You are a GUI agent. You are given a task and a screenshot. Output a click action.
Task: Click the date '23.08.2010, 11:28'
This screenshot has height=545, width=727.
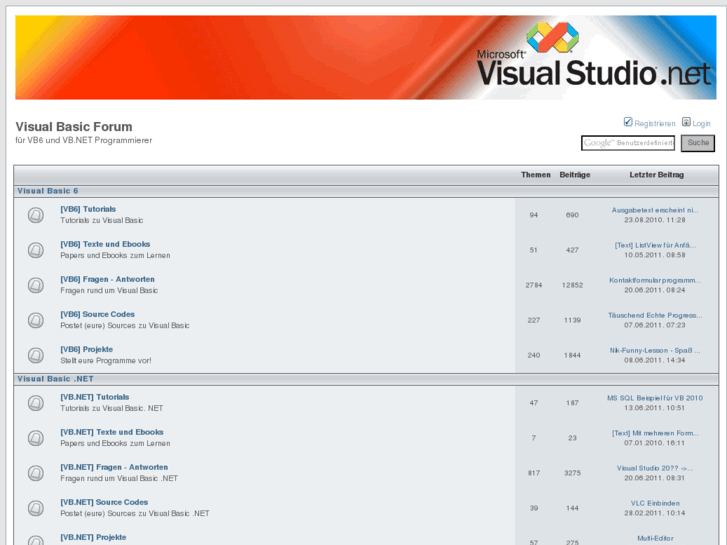point(655,220)
